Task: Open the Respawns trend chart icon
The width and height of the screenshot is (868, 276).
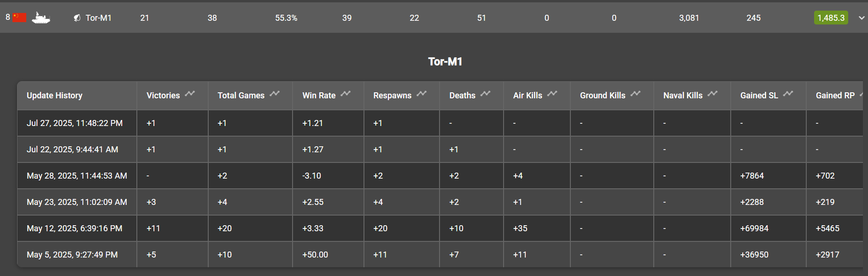Action: (x=422, y=94)
